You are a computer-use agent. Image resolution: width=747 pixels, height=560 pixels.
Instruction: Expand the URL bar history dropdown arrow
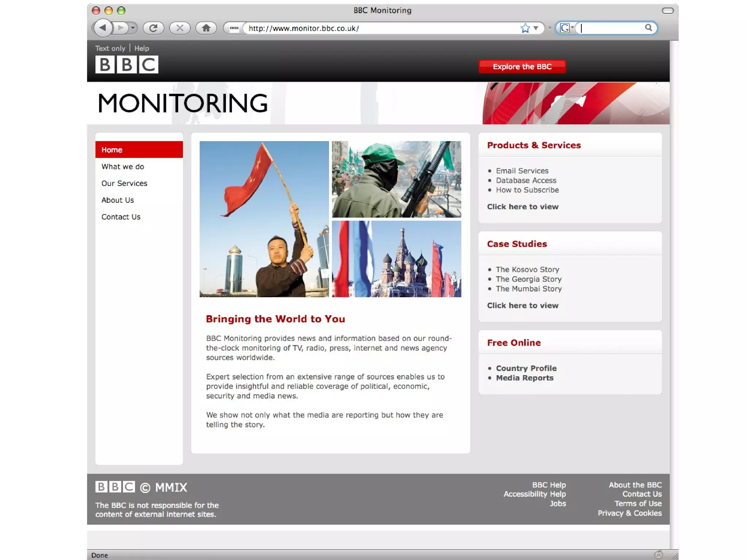(x=536, y=28)
